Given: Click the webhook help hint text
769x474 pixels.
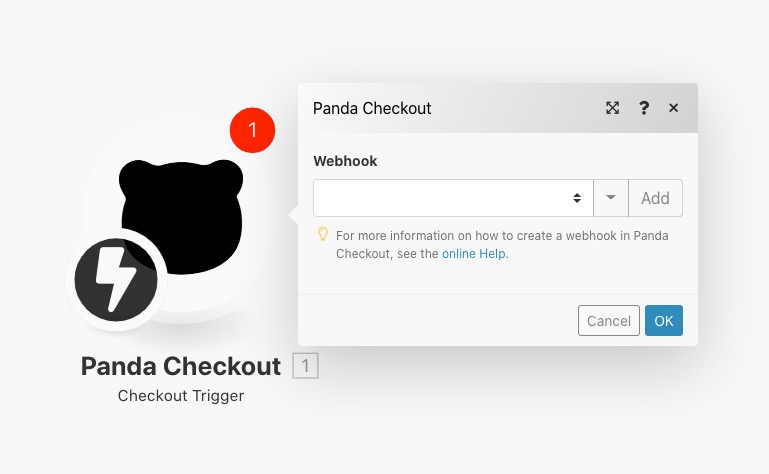Looking at the screenshot, I should pyautogui.click(x=502, y=244).
